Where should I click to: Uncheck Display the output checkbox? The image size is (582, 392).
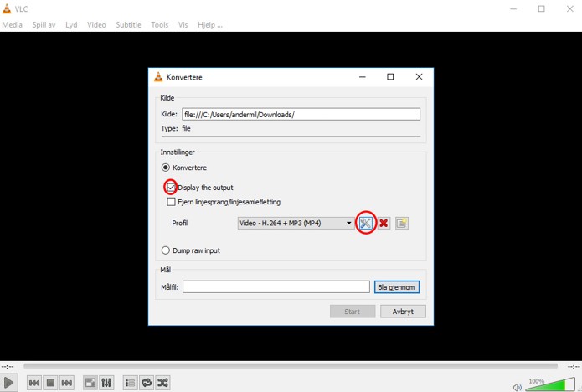click(x=171, y=188)
